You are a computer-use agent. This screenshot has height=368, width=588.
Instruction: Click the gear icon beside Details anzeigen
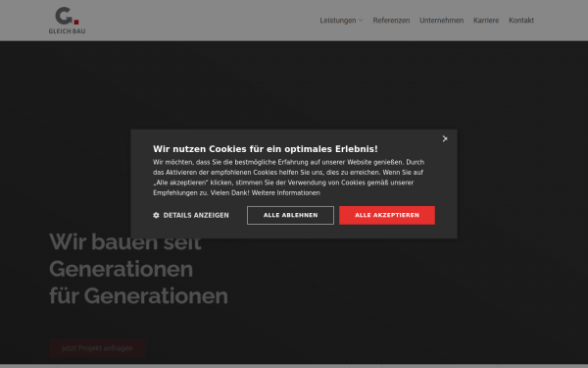[x=156, y=215]
